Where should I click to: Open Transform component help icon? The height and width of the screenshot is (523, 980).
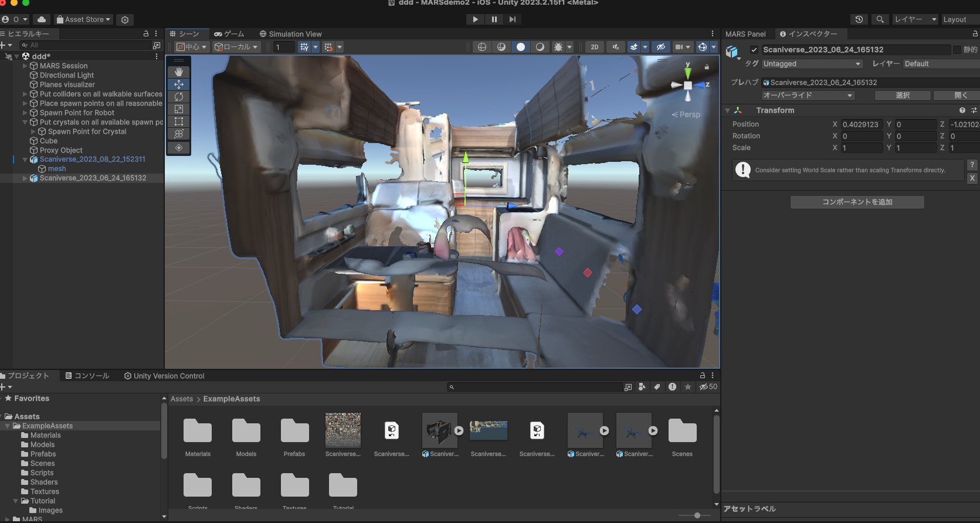(962, 110)
